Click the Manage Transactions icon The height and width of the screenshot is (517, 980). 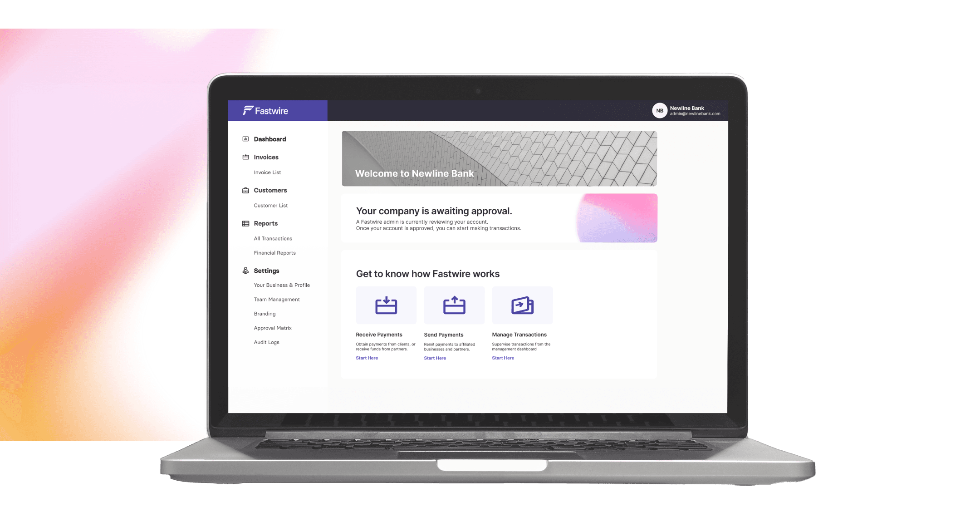522,306
